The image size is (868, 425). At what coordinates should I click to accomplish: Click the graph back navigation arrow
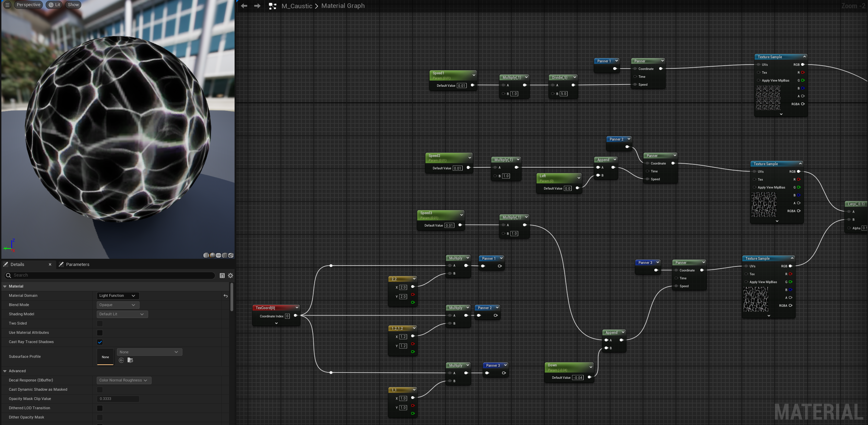pos(244,6)
